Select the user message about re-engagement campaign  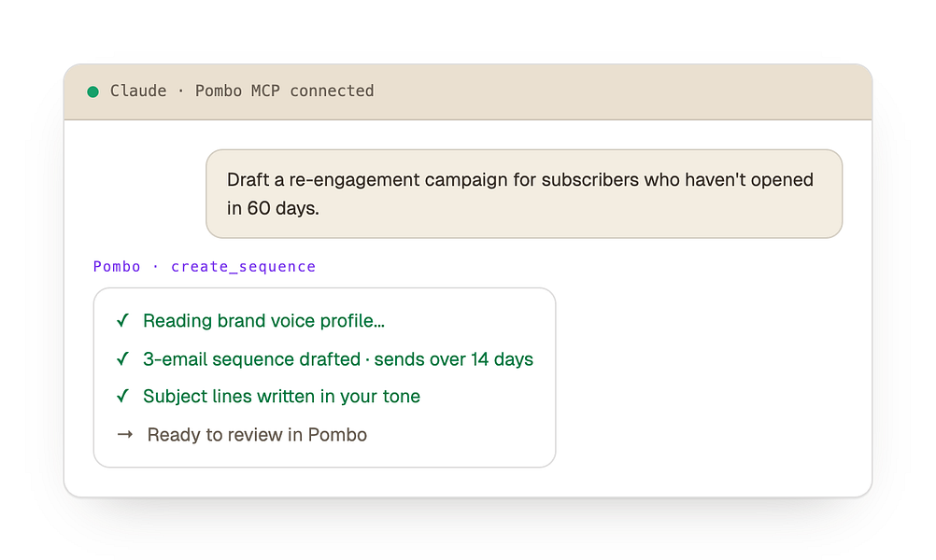(x=524, y=194)
